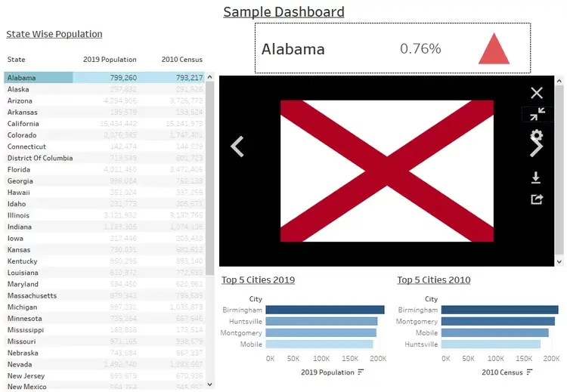
Task: Select Massachusetts in state list
Action: coord(33,295)
